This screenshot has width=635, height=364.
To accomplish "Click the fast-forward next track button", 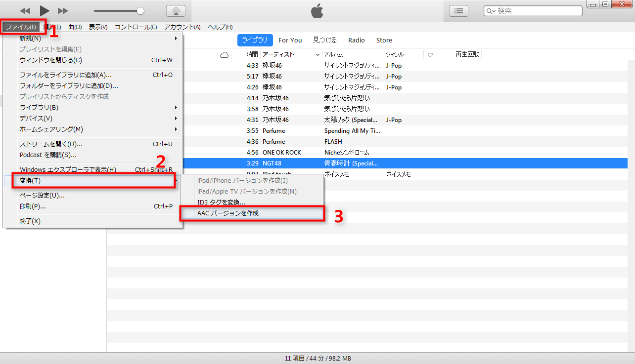I will coord(63,11).
